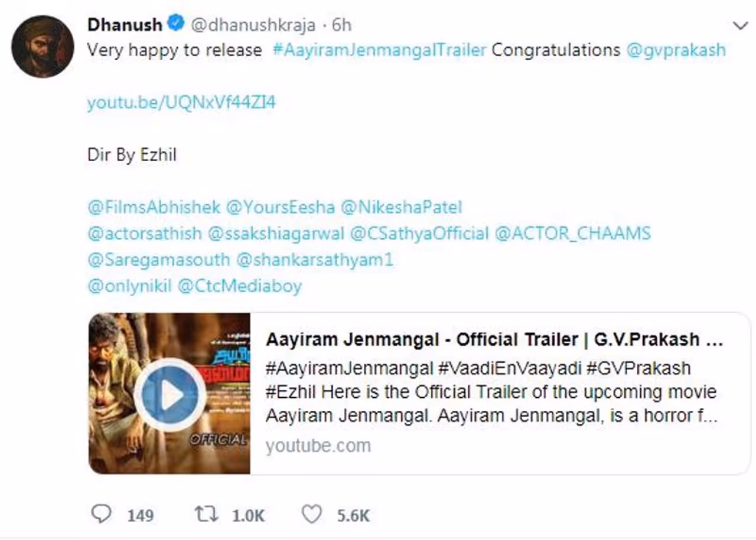
Task: Click the Dhanush display name
Action: click(125, 25)
